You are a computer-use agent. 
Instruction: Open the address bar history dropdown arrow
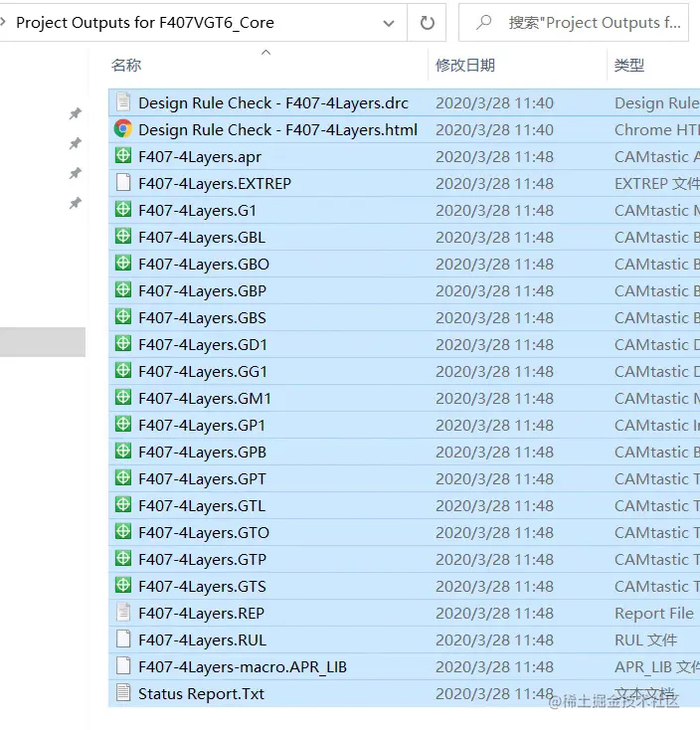[x=388, y=23]
